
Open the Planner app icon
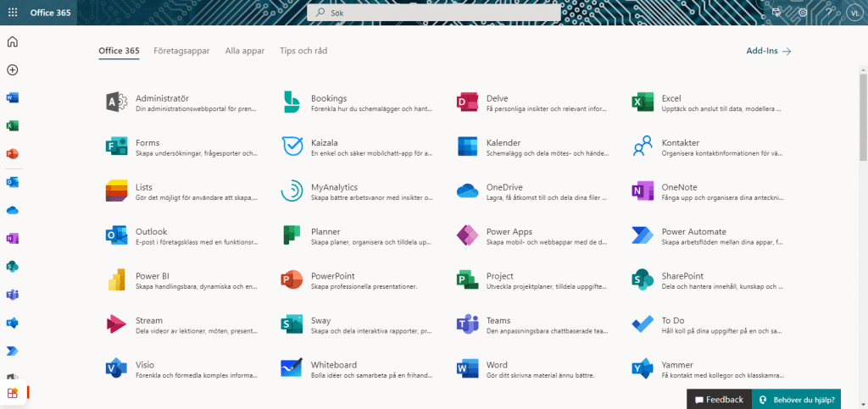(292, 235)
